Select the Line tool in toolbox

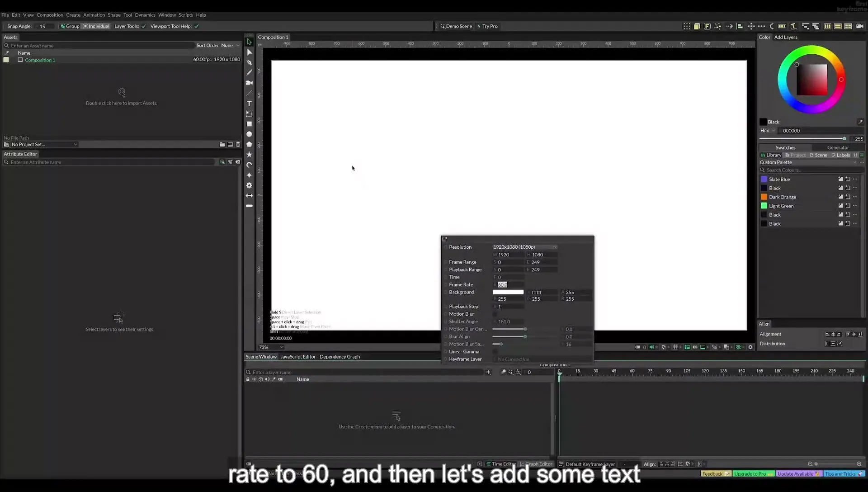coord(249,93)
